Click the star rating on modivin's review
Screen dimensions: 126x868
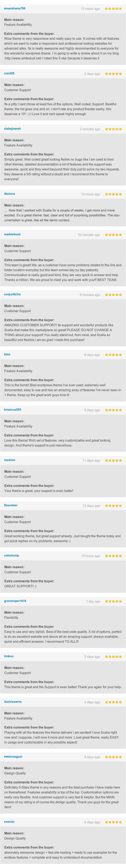pyautogui.click(x=113, y=461)
